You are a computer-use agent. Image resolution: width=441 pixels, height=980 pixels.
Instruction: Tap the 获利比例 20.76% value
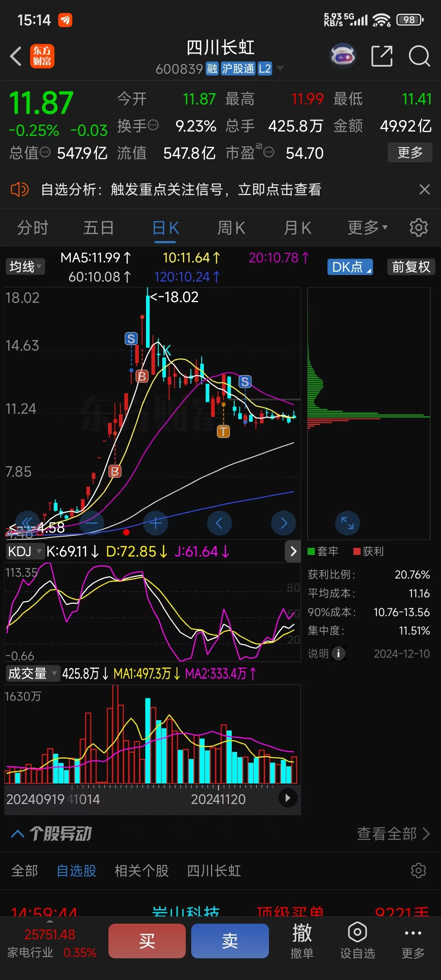click(412, 574)
